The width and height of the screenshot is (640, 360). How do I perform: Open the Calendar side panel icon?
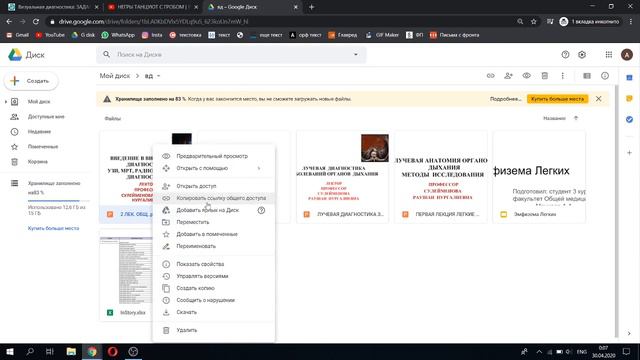(629, 78)
